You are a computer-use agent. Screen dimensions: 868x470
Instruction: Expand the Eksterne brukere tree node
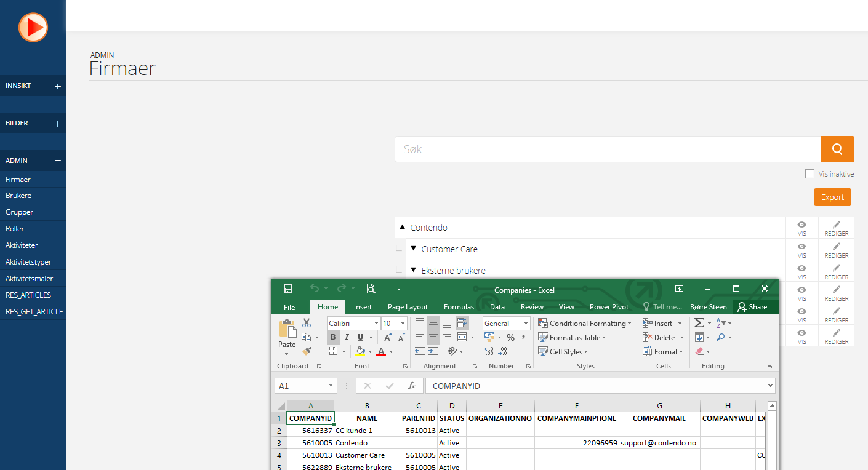tap(413, 270)
